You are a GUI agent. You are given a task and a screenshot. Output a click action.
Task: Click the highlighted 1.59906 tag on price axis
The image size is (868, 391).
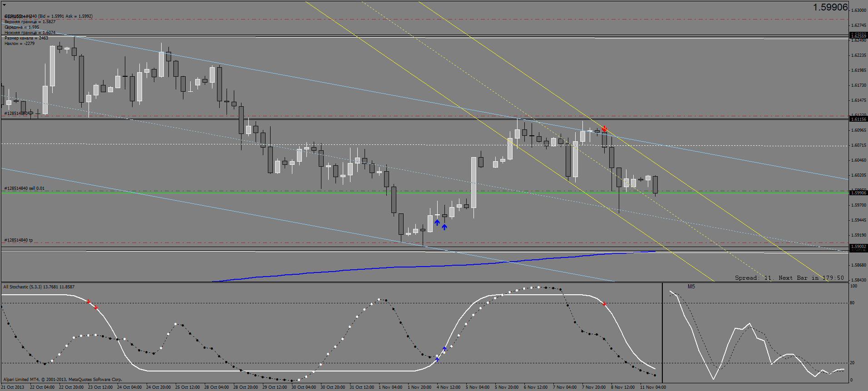858,193
